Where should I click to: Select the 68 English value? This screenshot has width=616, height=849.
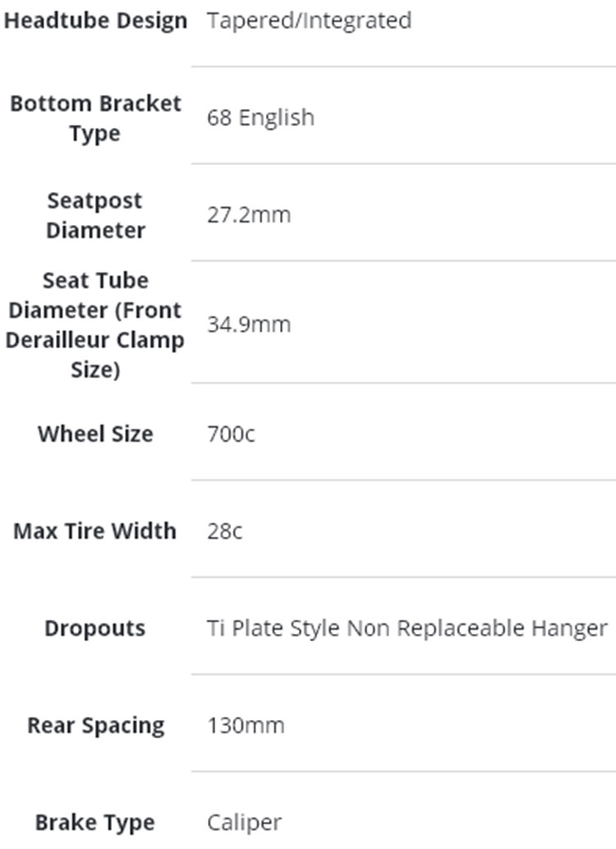(x=260, y=117)
